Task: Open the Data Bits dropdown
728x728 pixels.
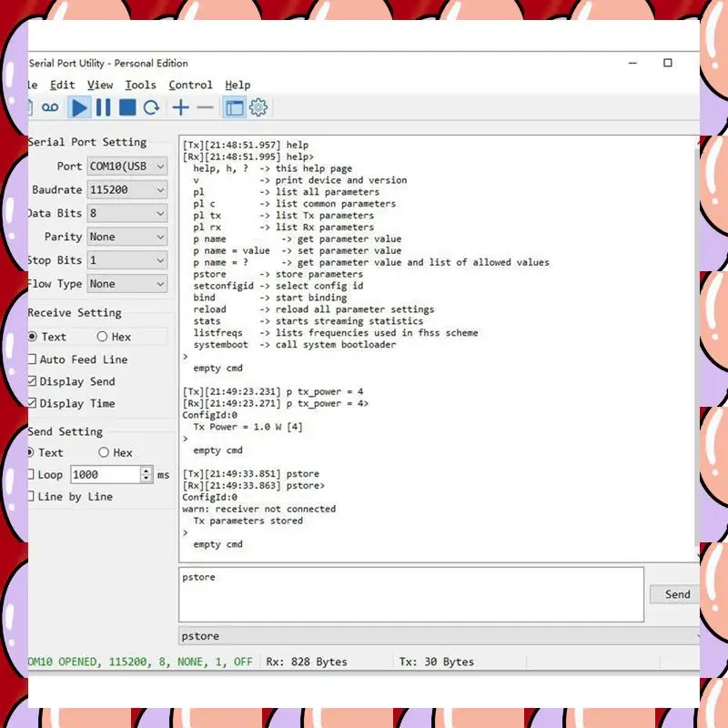Action: point(126,213)
